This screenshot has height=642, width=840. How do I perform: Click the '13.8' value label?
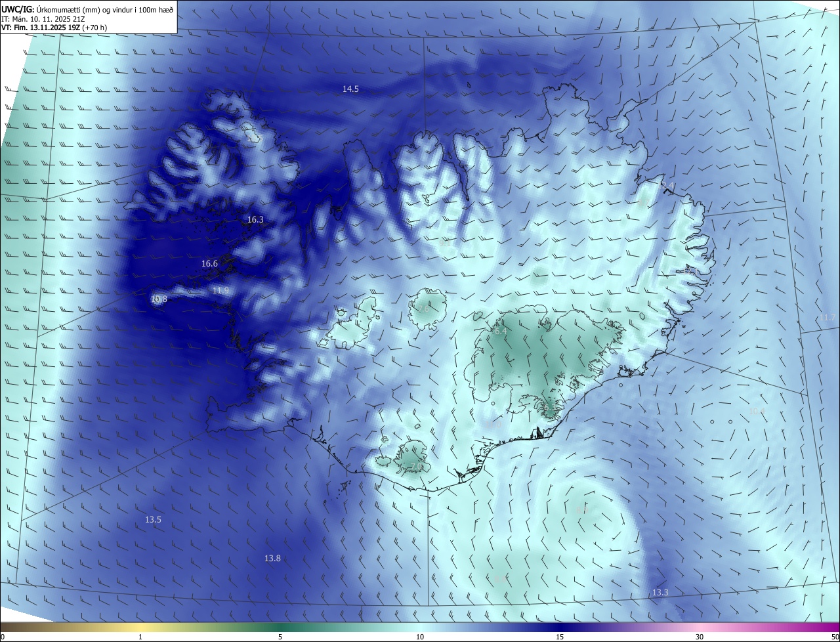click(272, 558)
